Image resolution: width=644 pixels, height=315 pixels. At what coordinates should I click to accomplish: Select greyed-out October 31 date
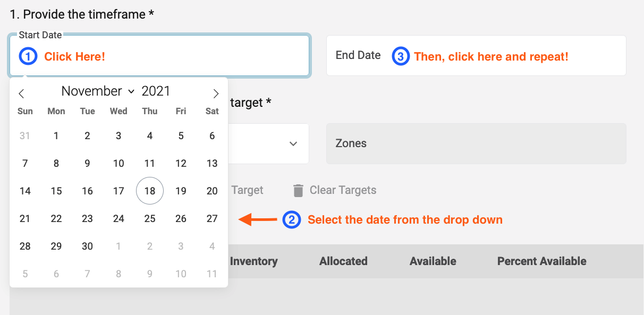25,136
